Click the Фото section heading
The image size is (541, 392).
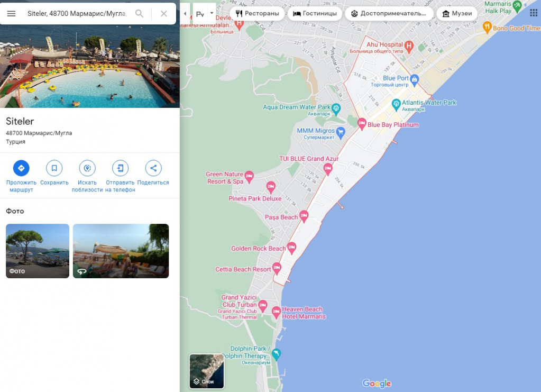click(x=15, y=211)
